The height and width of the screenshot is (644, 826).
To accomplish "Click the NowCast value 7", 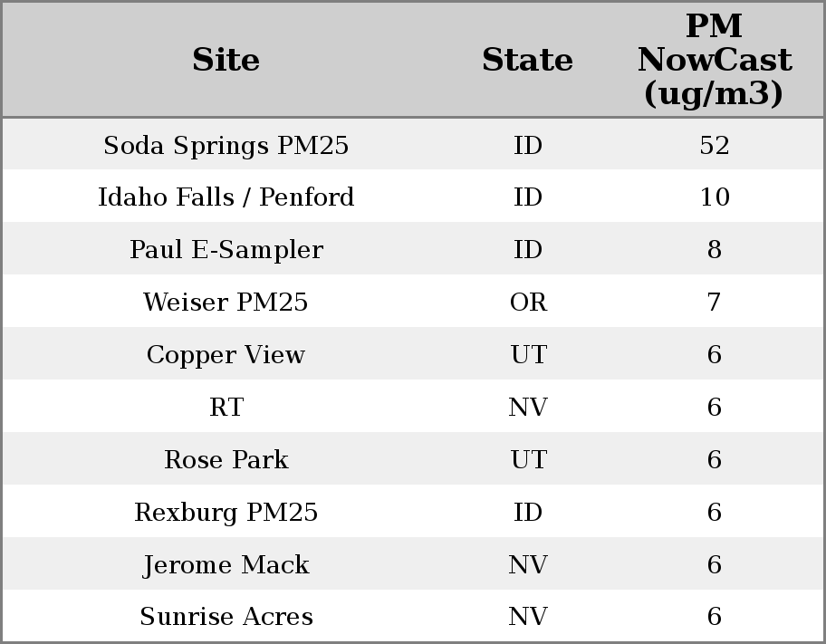I will point(714,303).
